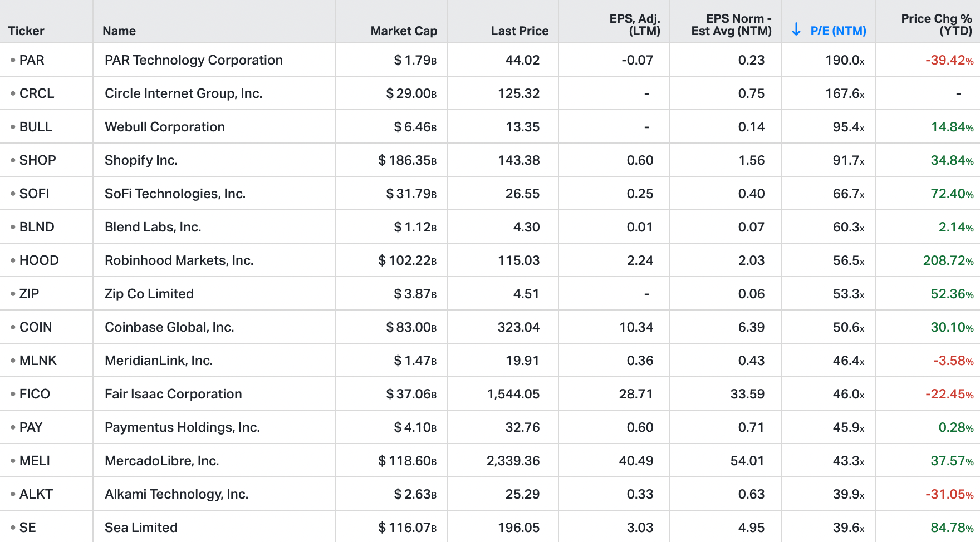Select SoFi's 72.40% YTD change
980x542 pixels.
(953, 194)
